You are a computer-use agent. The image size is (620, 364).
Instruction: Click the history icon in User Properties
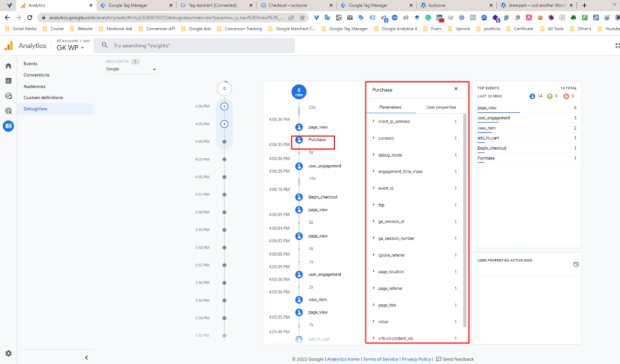[576, 264]
